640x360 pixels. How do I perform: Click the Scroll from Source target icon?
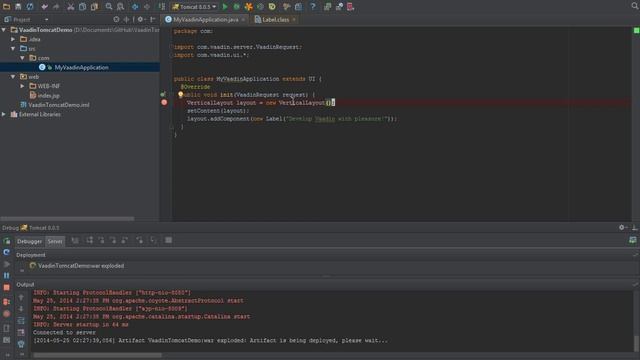[x=116, y=19]
